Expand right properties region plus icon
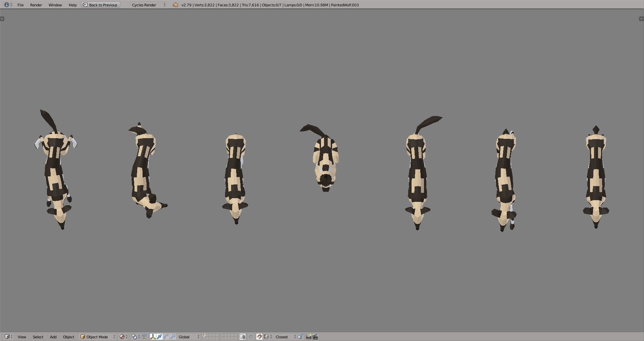This screenshot has height=341, width=644. click(x=641, y=19)
